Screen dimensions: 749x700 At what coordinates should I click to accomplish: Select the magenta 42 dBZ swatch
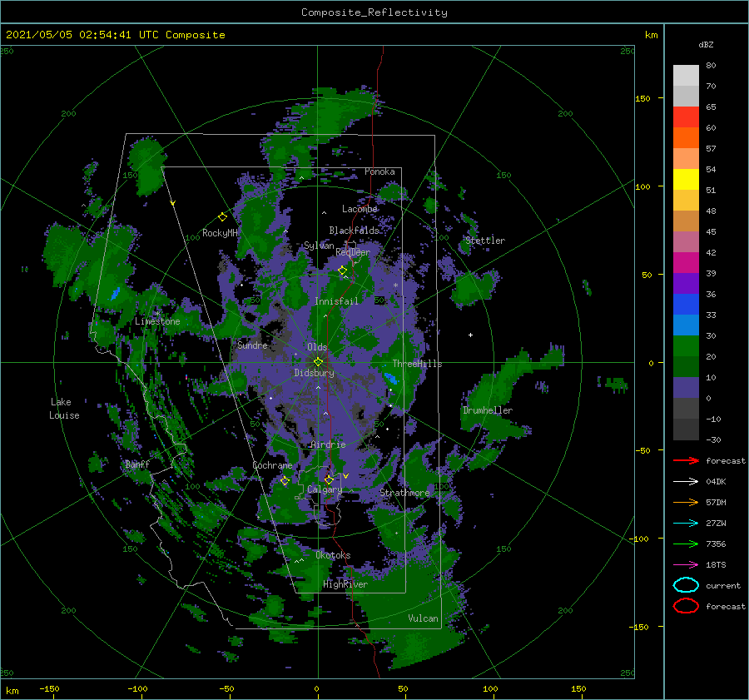pyautogui.click(x=686, y=262)
